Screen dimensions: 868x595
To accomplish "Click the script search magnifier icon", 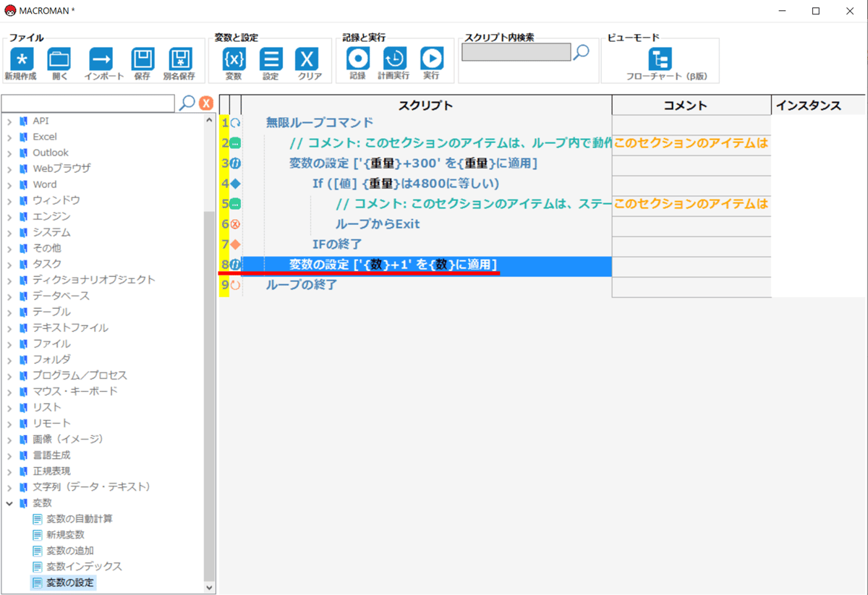I will tap(581, 52).
